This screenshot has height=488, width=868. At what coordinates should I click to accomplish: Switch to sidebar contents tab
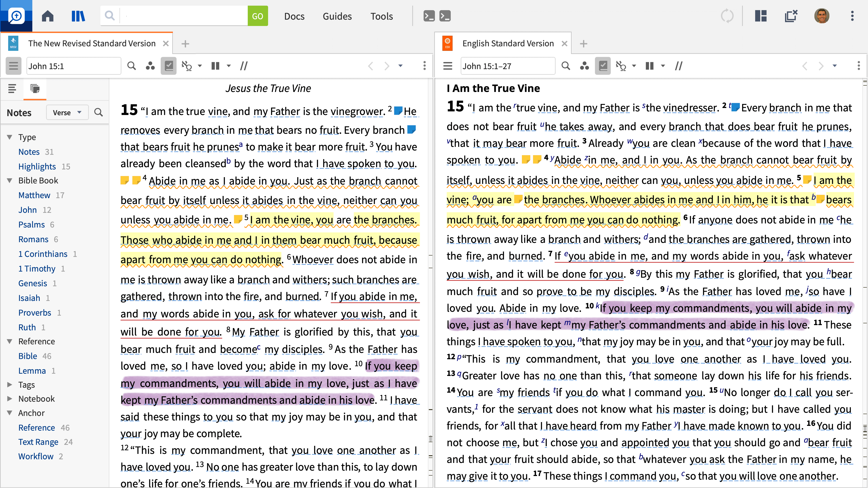tap(12, 89)
